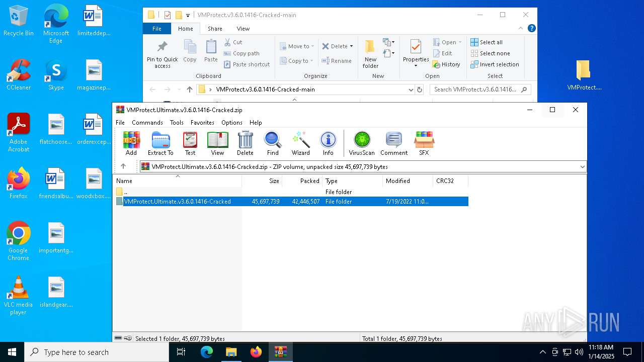Viewport: 644px width, 362px height.
Task: Click Cut in Explorer ribbon
Action: [x=233, y=42]
